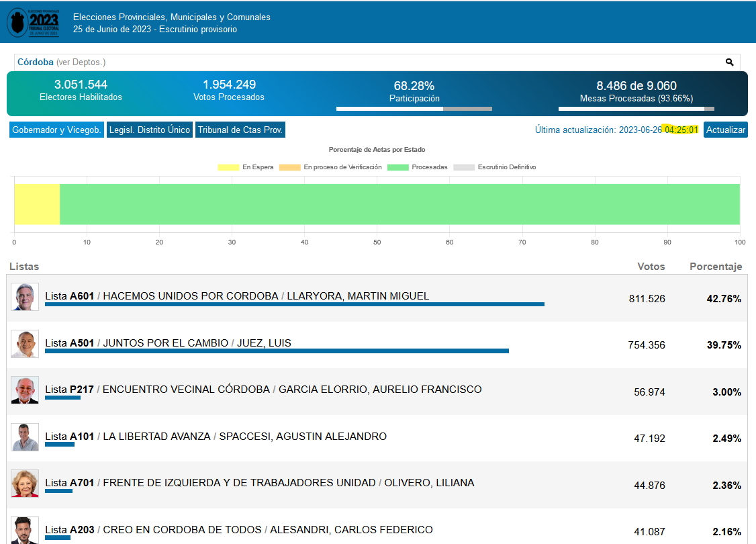This screenshot has height=544, width=756.
Task: Select Lista A501 Juntos por el Cambio
Action: click(169, 343)
